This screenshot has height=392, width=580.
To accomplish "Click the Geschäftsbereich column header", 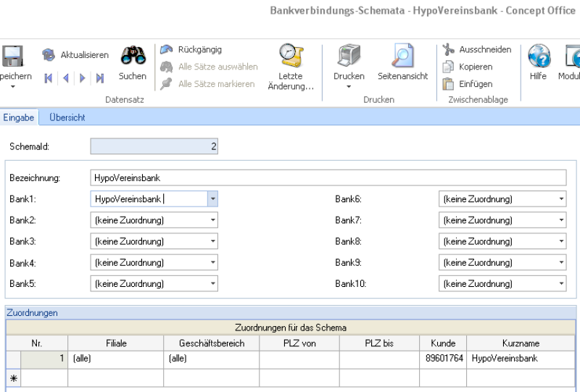I will tap(212, 343).
